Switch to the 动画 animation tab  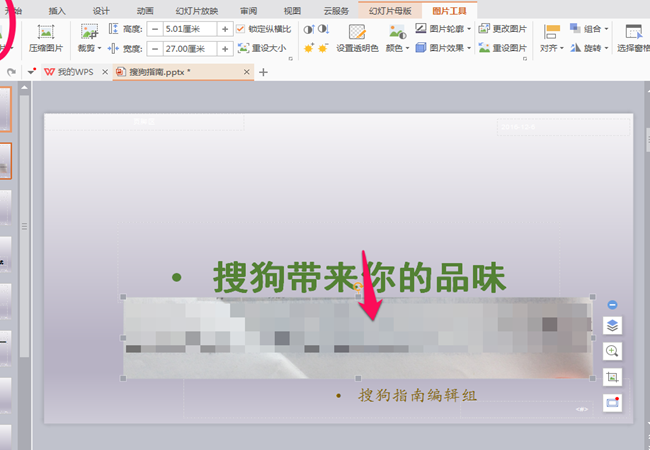145,11
